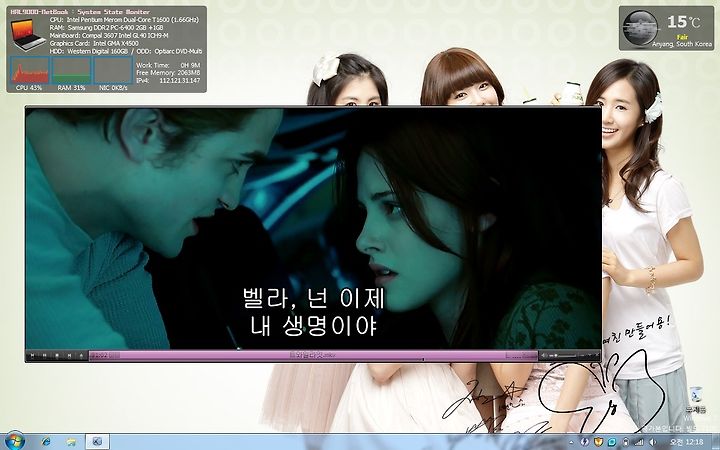Select the active media player taskbar button

point(97,442)
